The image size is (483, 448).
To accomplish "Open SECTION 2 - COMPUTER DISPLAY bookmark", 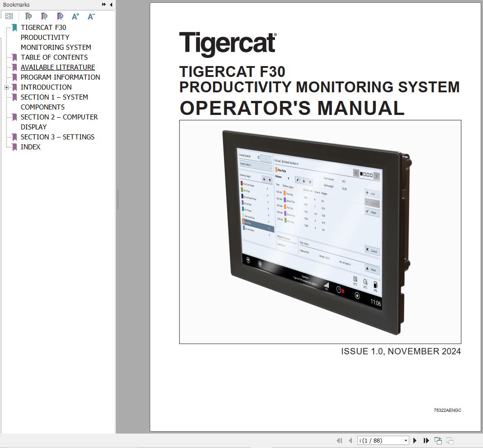I will point(59,117).
